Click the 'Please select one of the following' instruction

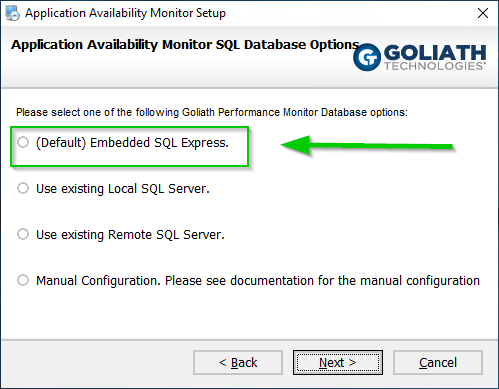coord(212,112)
